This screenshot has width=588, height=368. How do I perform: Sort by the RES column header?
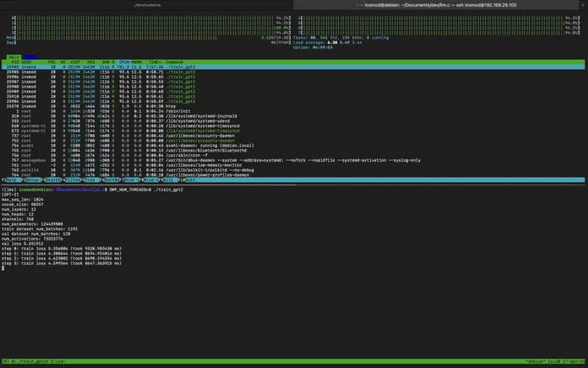(x=91, y=62)
